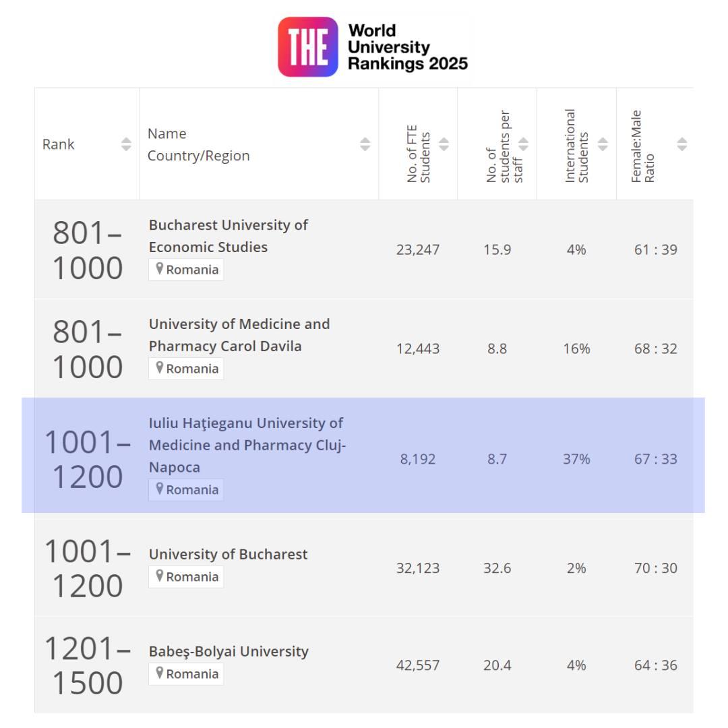Open University of Bucharest link
The height and width of the screenshot is (728, 728).
point(228,554)
